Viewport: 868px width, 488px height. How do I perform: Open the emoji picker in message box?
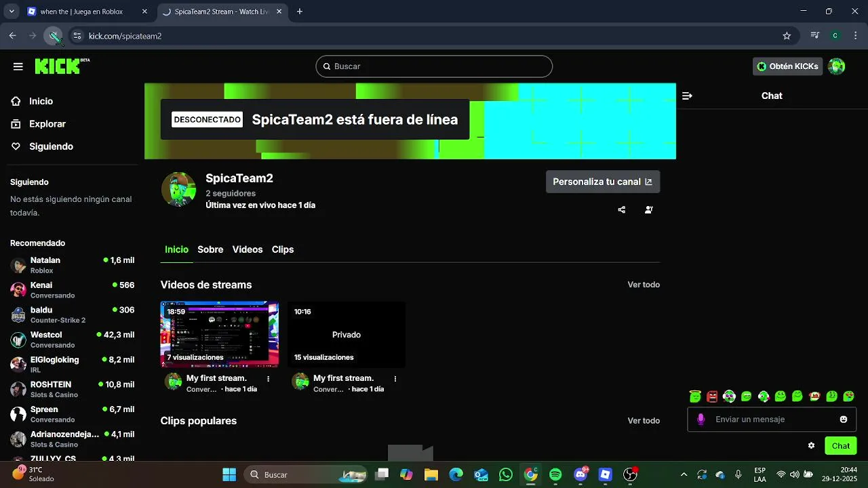[844, 420]
